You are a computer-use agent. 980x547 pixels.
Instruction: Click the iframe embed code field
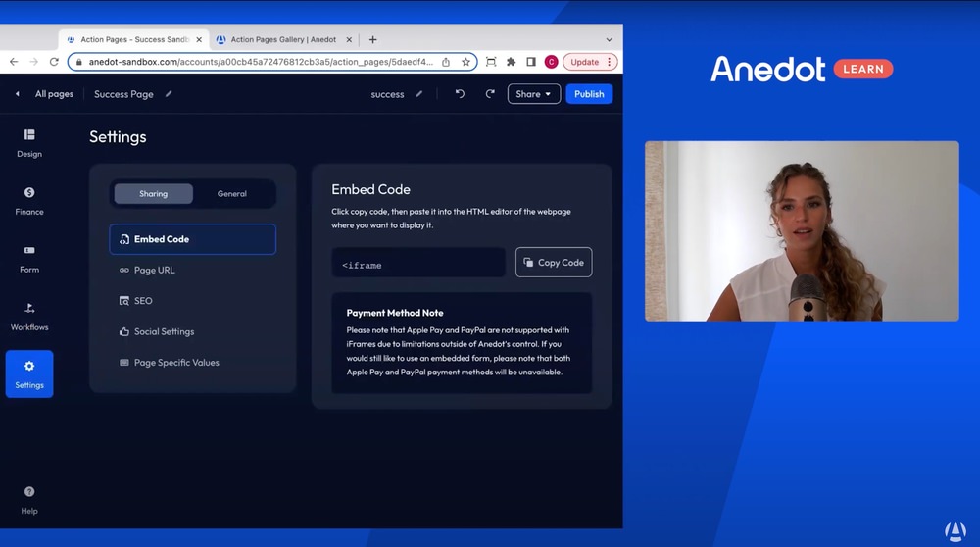(x=418, y=263)
